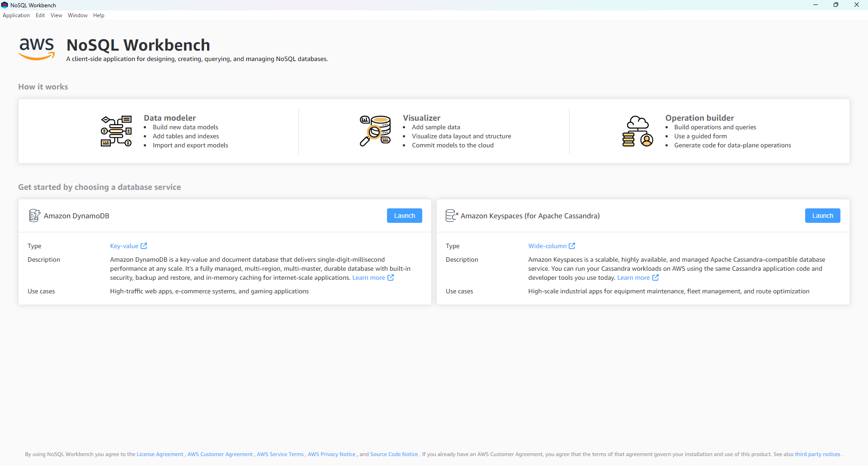The width and height of the screenshot is (868, 466).
Task: Launch Amazon Keyspaces
Action: tap(822, 216)
